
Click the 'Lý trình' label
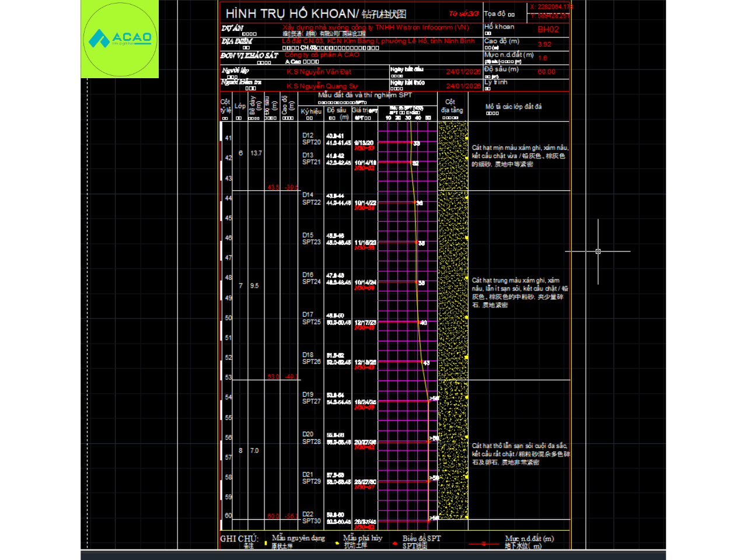point(495,82)
